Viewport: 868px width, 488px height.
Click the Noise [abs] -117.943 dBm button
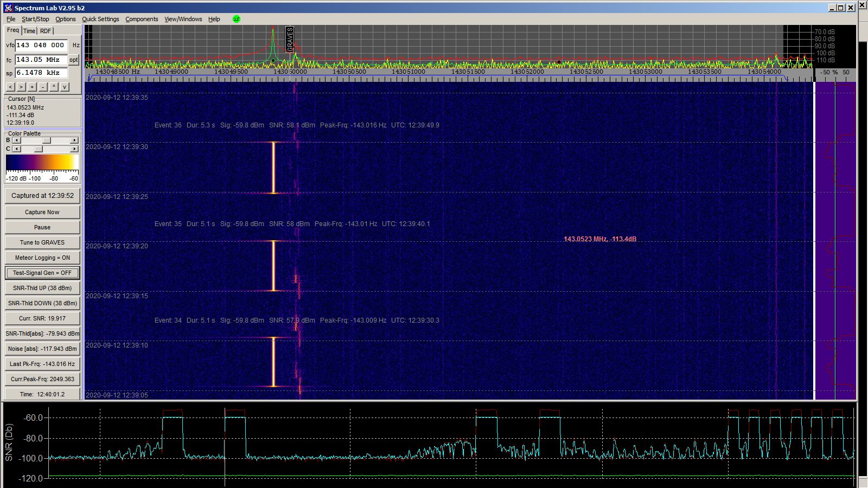tap(42, 349)
